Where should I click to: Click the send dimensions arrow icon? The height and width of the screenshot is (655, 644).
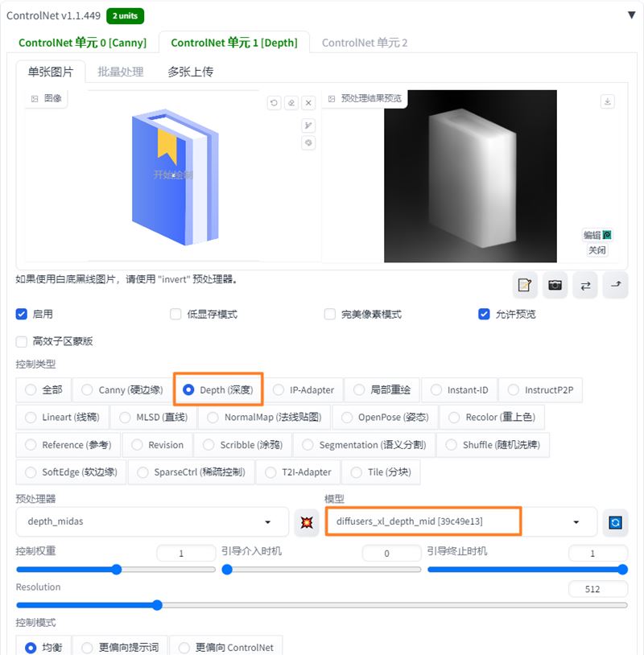[x=616, y=286]
